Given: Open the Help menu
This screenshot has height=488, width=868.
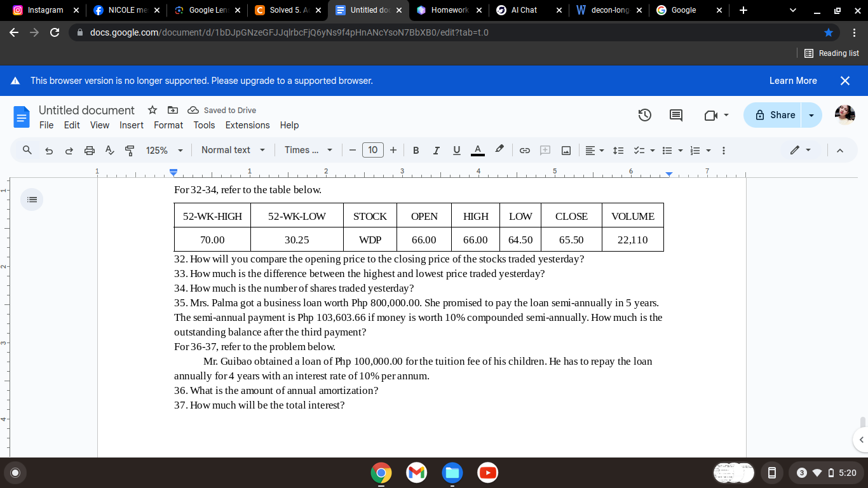Looking at the screenshot, I should (289, 125).
